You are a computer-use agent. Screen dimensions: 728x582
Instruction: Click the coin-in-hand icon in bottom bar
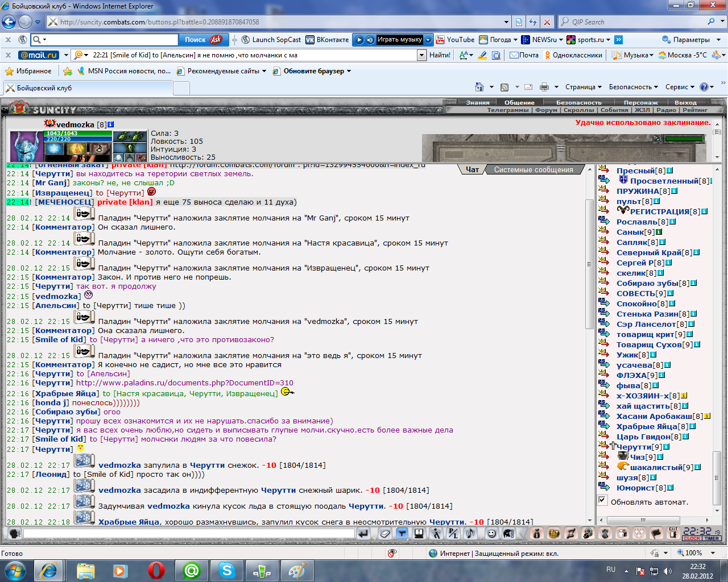point(588,533)
